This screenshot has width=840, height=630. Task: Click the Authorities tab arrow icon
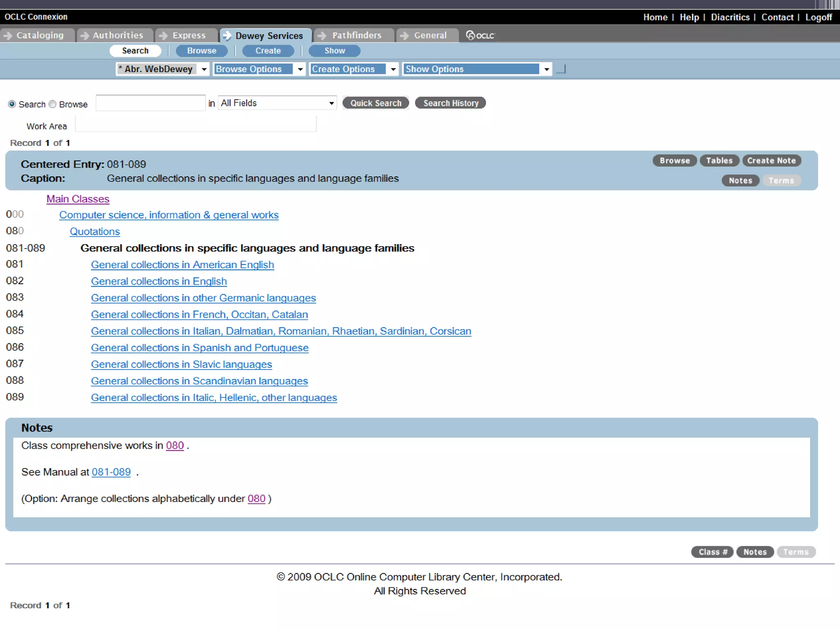(84, 36)
